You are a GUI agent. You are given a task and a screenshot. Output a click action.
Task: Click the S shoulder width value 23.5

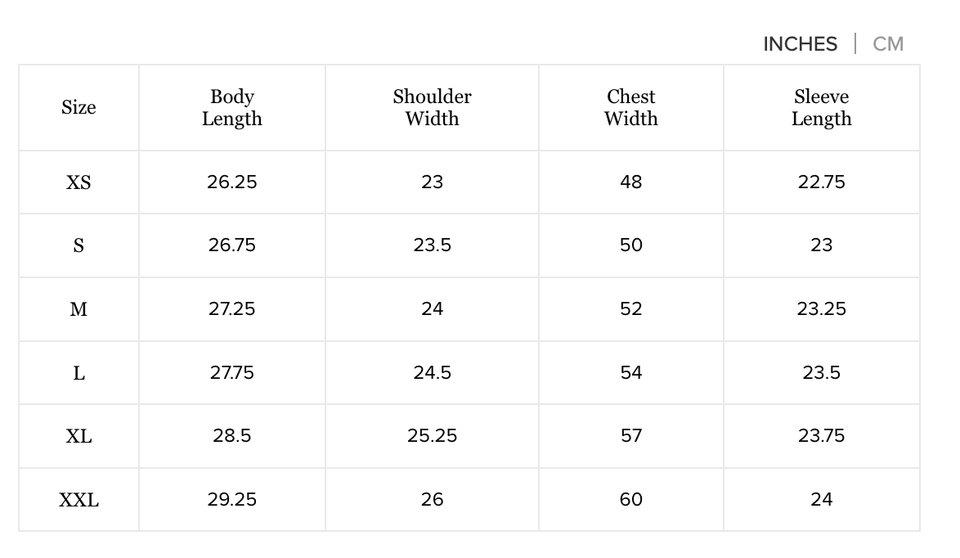(x=432, y=245)
